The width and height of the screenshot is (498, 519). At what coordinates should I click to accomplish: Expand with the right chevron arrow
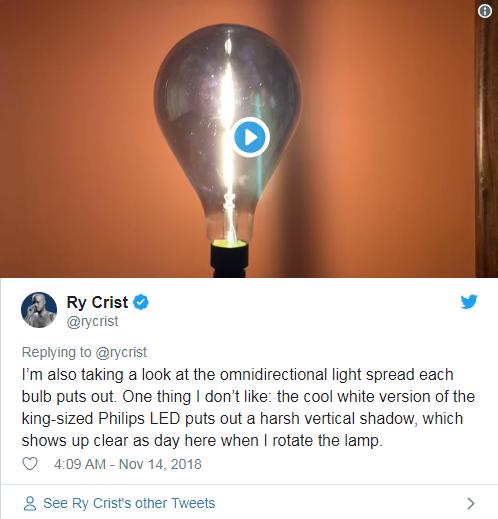(470, 503)
